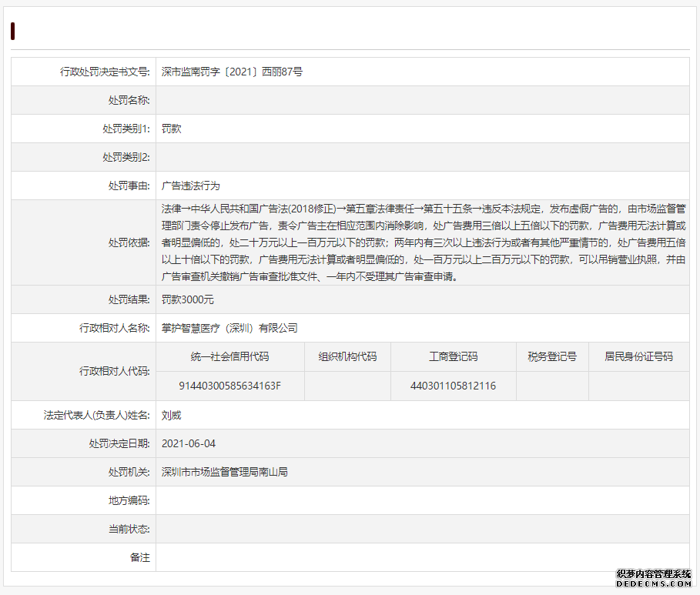Click the 居民身份证号码 column header

[x=638, y=357]
